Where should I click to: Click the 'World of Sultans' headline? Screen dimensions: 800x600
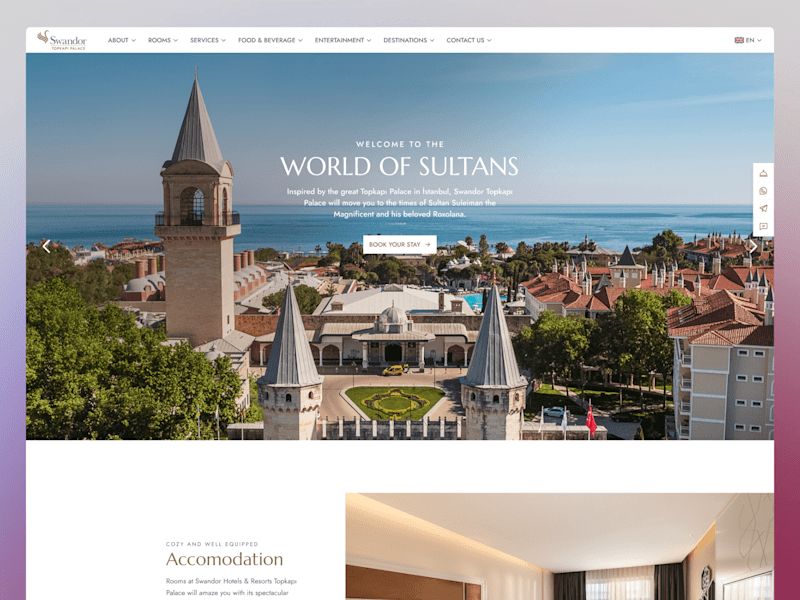[399, 166]
